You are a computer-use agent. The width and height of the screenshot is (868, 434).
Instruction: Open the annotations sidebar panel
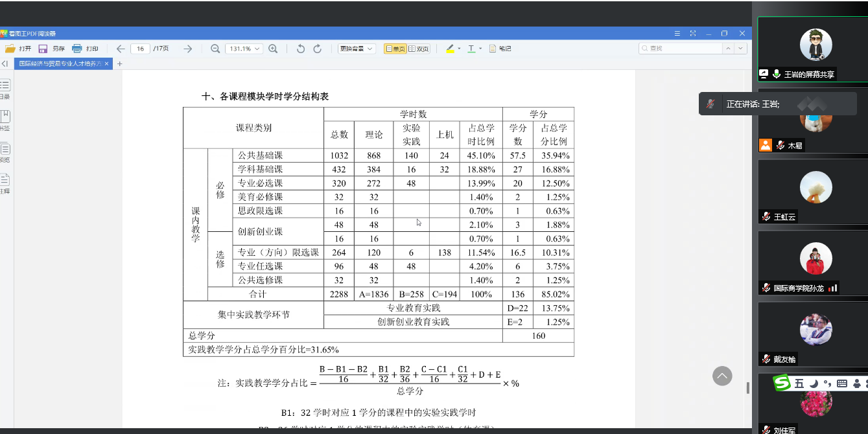pos(5,183)
